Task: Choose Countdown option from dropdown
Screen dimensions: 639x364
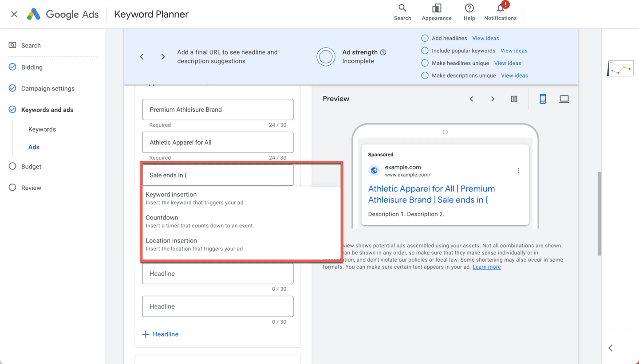Action: 241,221
